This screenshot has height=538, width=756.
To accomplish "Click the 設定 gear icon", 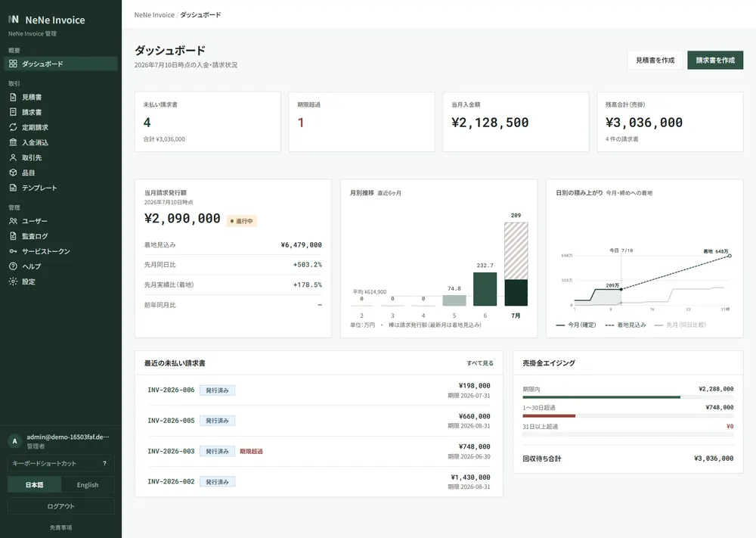I will [13, 281].
